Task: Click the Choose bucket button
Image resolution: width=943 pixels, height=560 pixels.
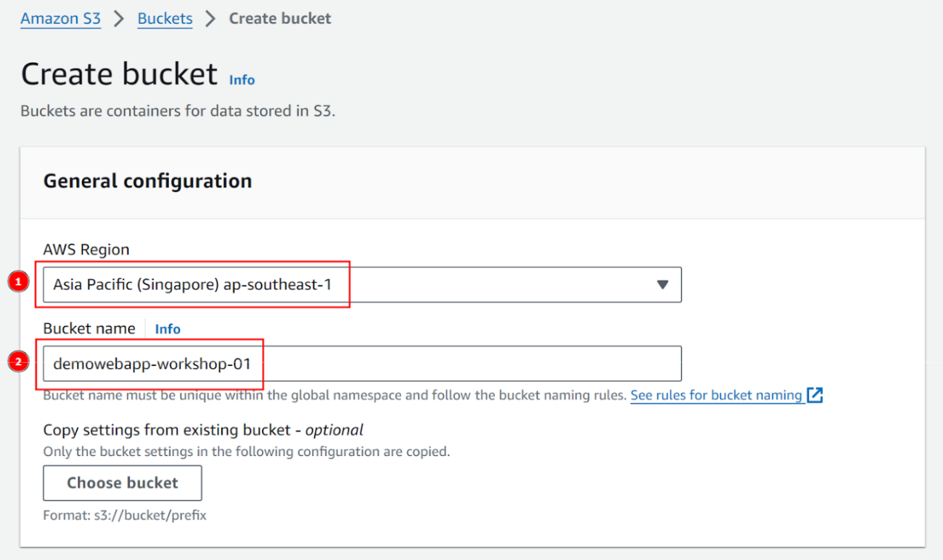Action: (123, 483)
